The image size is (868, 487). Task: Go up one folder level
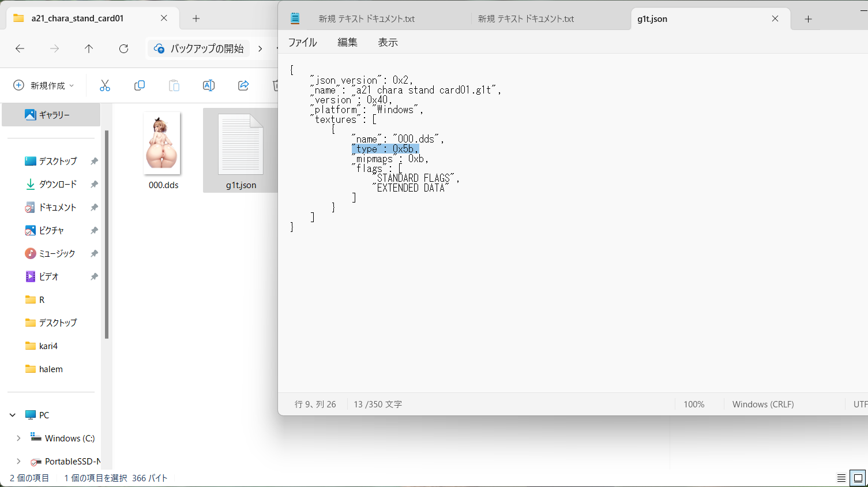(89, 48)
